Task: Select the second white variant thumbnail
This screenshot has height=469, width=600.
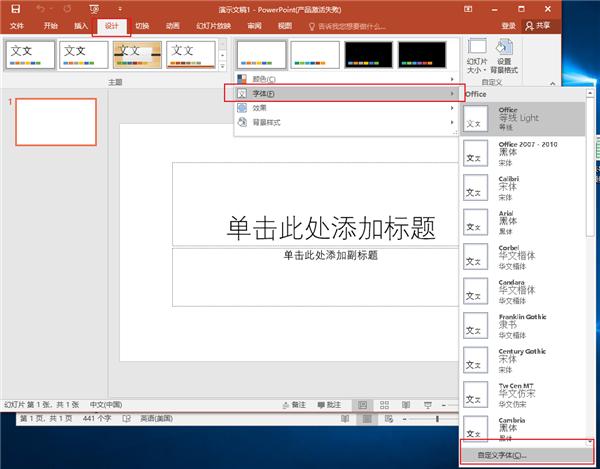Action: (315, 55)
